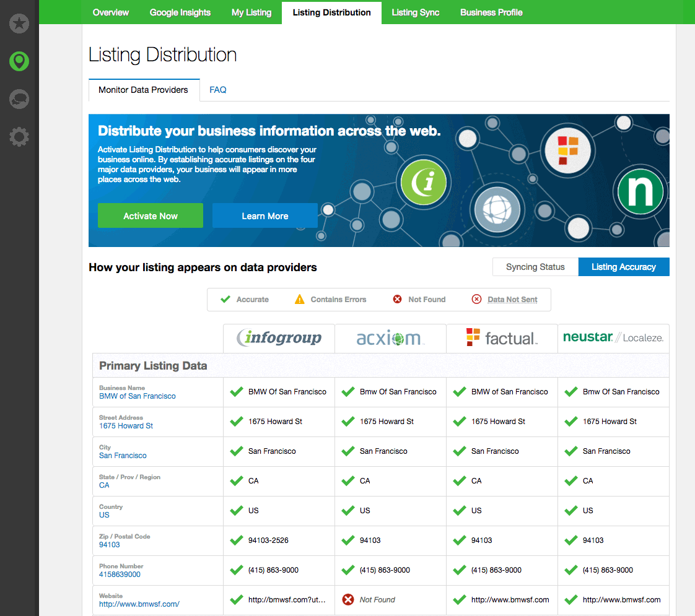Click the Infogroup checkmark in the State / Prov / Region row
695x616 pixels.
pos(236,481)
